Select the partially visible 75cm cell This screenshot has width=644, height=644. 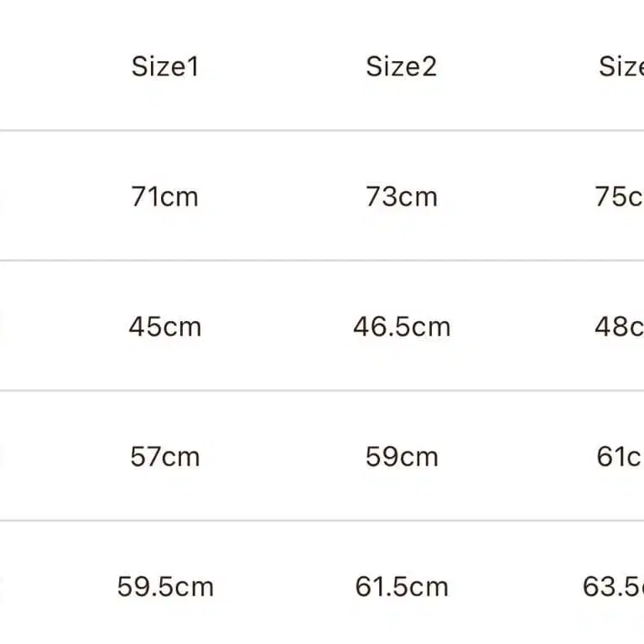(x=620, y=196)
